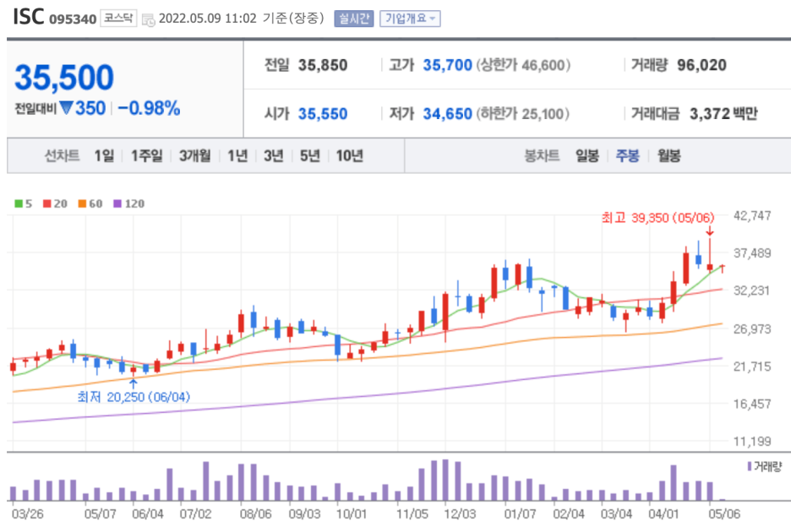Image resolution: width=791 pixels, height=532 pixels.
Task: Select the 10년 line chart tab
Action: point(350,156)
